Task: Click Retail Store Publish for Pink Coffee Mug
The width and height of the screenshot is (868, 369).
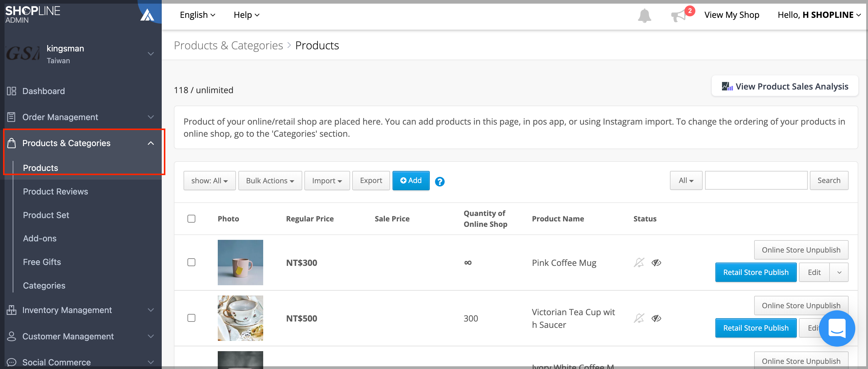Action: [x=756, y=273]
